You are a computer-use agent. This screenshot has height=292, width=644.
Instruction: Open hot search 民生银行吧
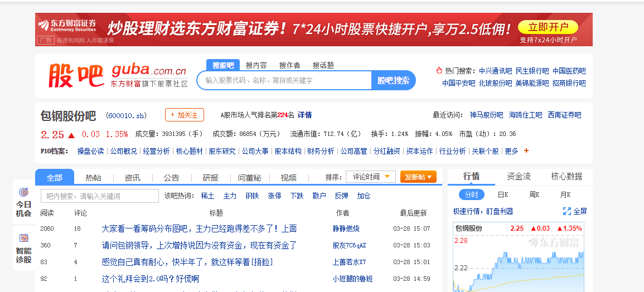(x=532, y=71)
